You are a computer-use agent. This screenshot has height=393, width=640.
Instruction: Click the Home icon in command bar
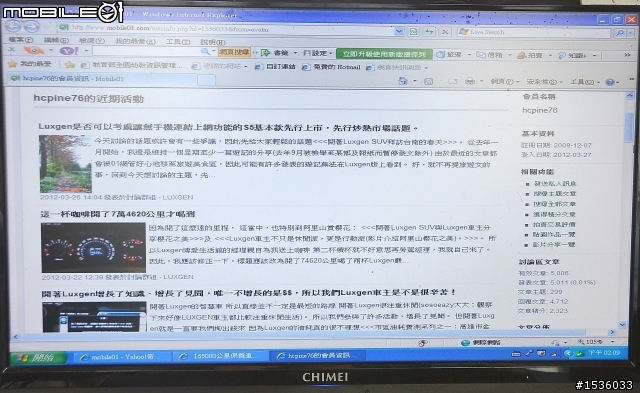(403, 81)
